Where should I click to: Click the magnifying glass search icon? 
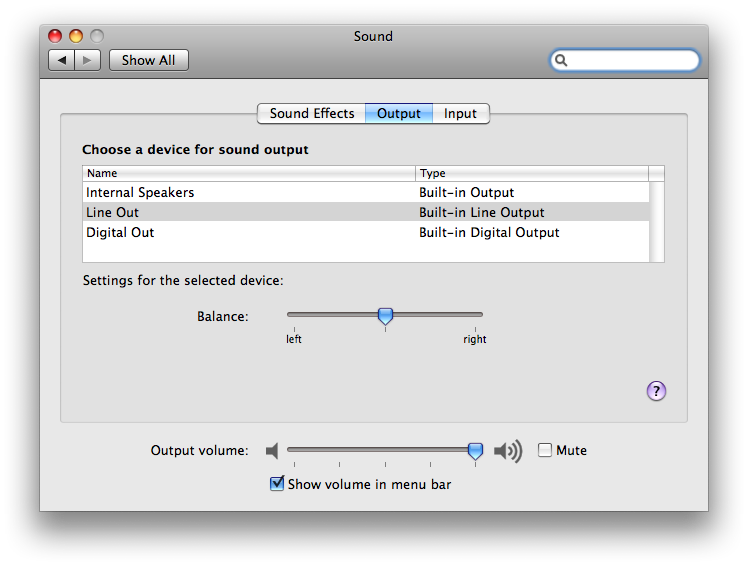pyautogui.click(x=561, y=60)
